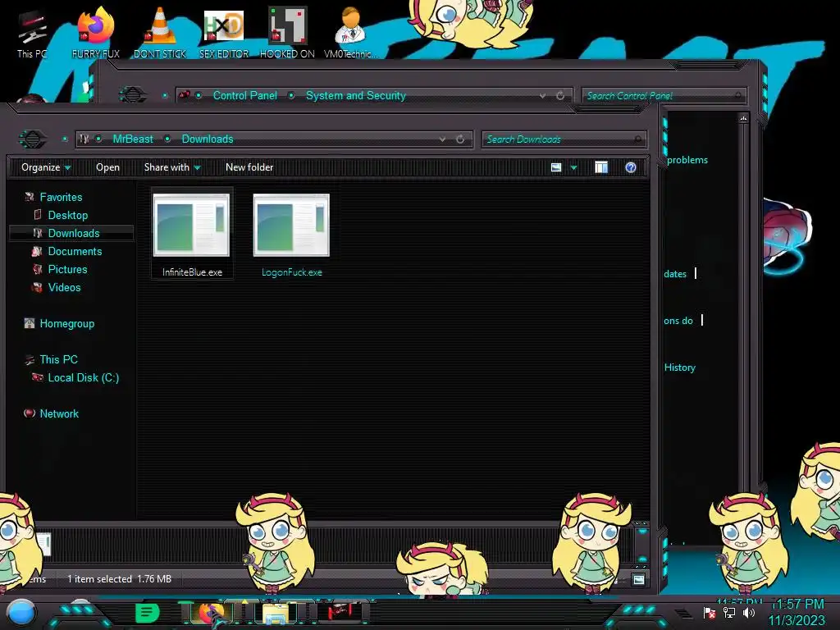The height and width of the screenshot is (630, 840).
Task: Click Control Panel breadcrumb segment
Action: [x=244, y=95]
